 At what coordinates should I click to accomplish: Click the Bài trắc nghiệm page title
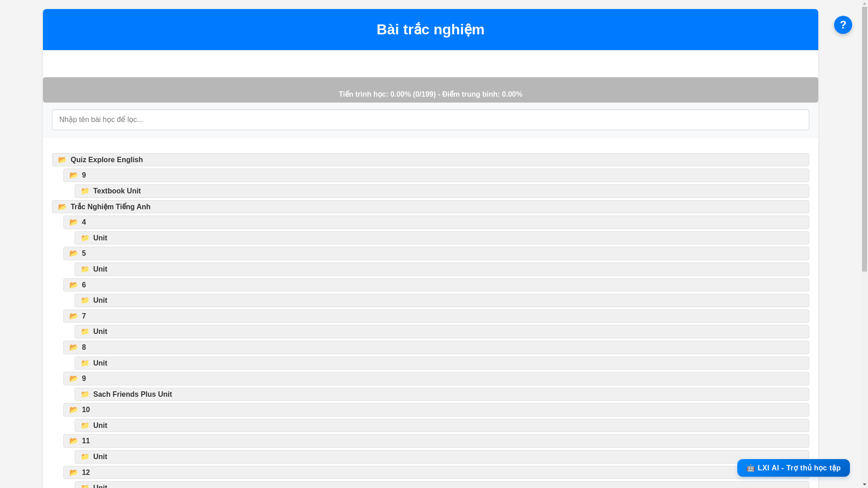coord(430,29)
